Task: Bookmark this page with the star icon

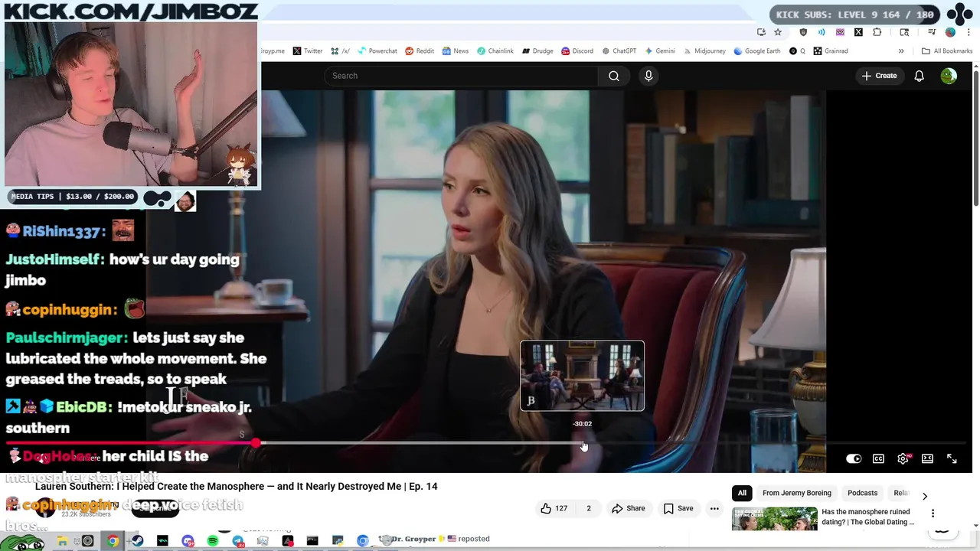Action: 778,32
